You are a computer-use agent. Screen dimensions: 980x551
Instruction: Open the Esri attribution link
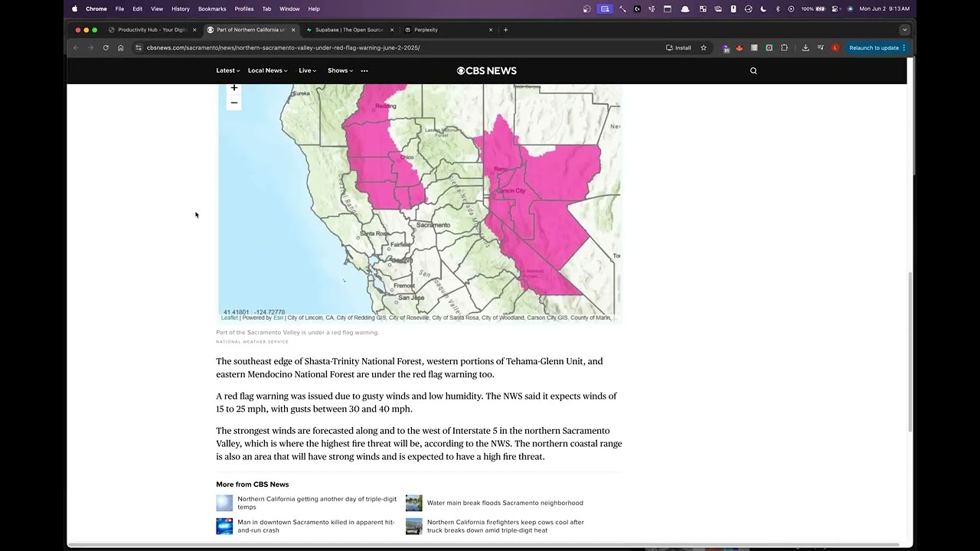tap(278, 318)
